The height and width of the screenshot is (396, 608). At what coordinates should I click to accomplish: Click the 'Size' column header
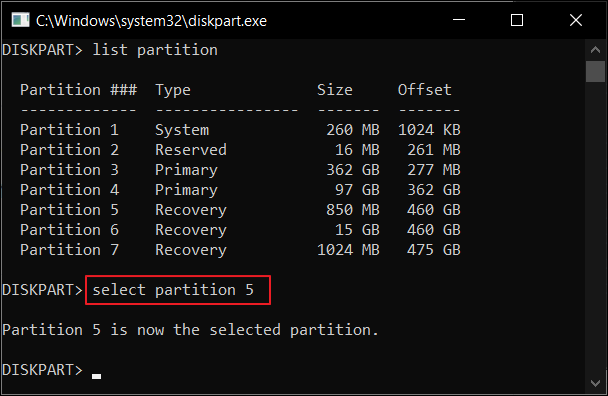pos(335,90)
